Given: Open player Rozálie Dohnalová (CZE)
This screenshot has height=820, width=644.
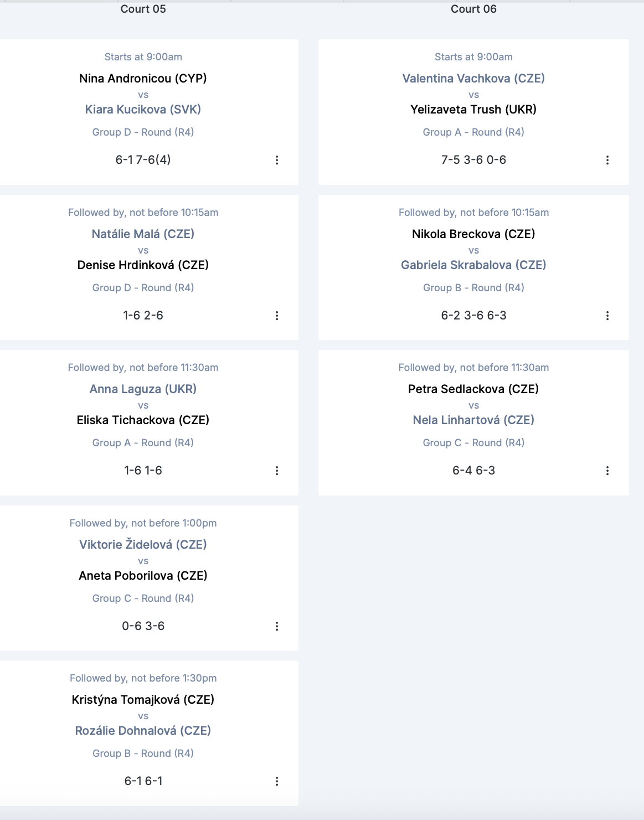Looking at the screenshot, I should coord(143,731).
